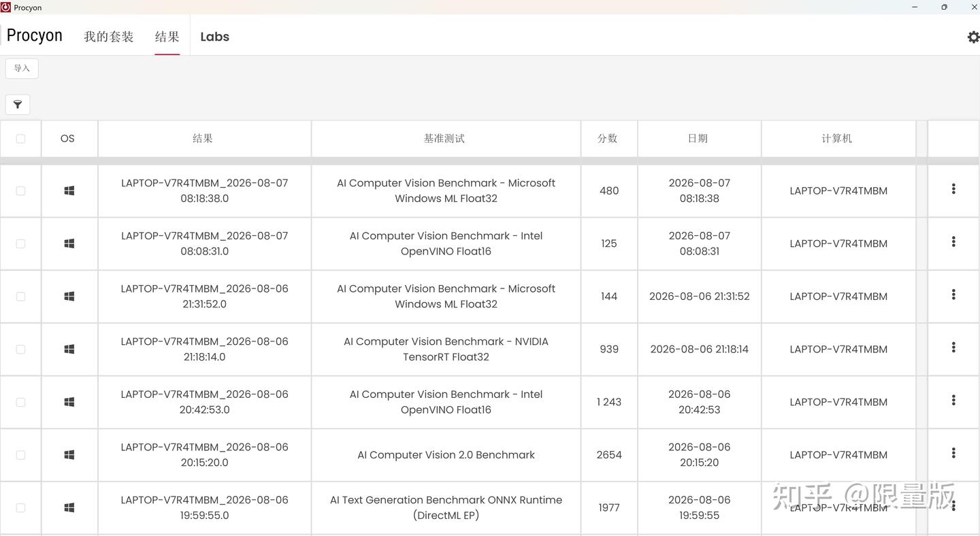Open three-dot menu for the 21:18:14 result

[953, 348]
